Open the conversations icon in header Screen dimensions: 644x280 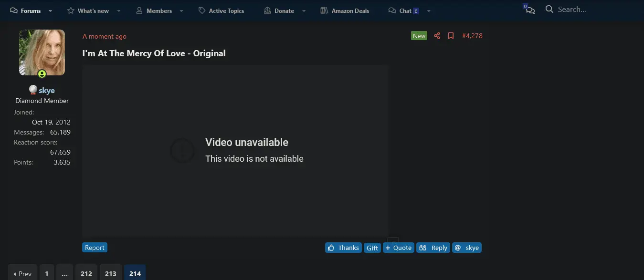coord(530,10)
